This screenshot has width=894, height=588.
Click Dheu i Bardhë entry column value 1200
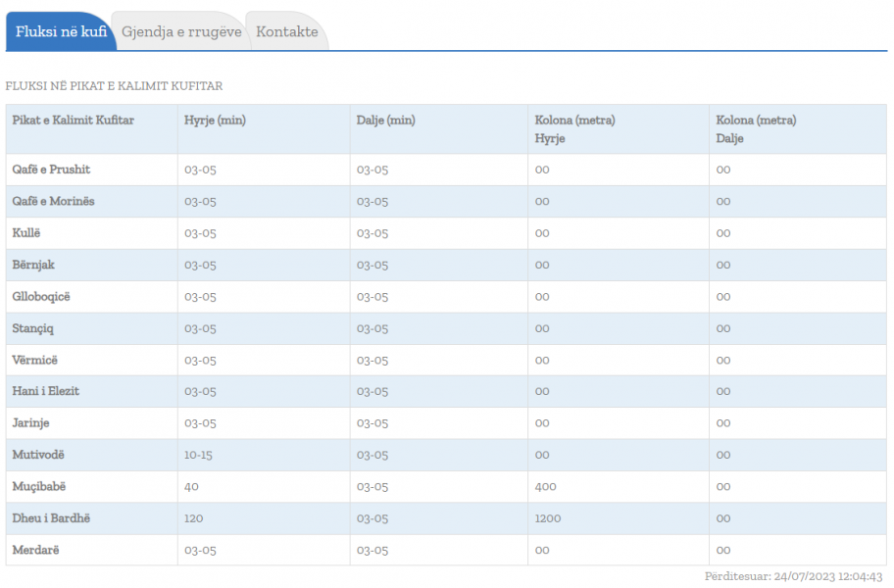548,519
